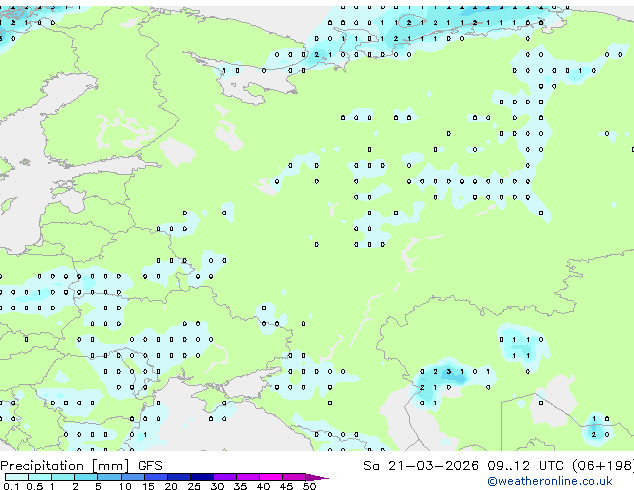Click the 'Sa 21-03-2026 09..12 UTC' date text
This screenshot has width=634, height=490.
click(x=463, y=466)
